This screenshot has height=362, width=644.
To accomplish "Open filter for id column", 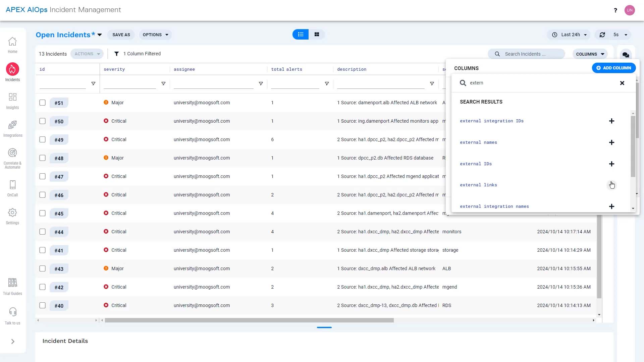I will 93,84.
